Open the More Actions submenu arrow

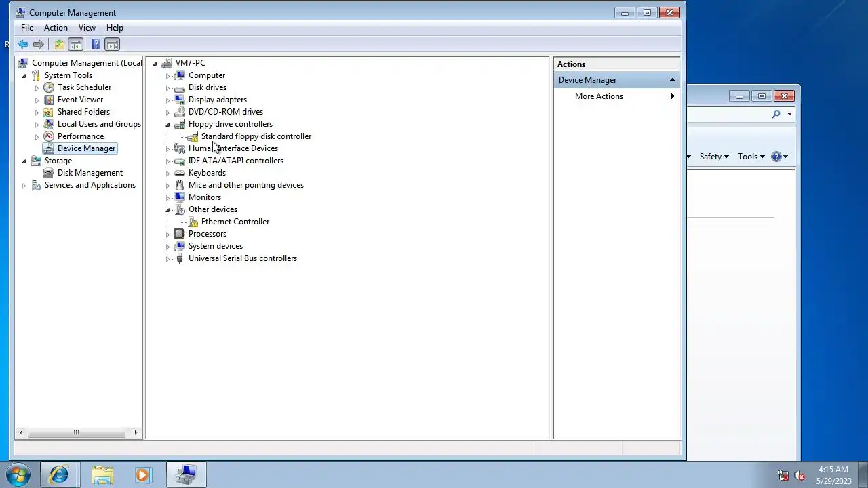[673, 96]
